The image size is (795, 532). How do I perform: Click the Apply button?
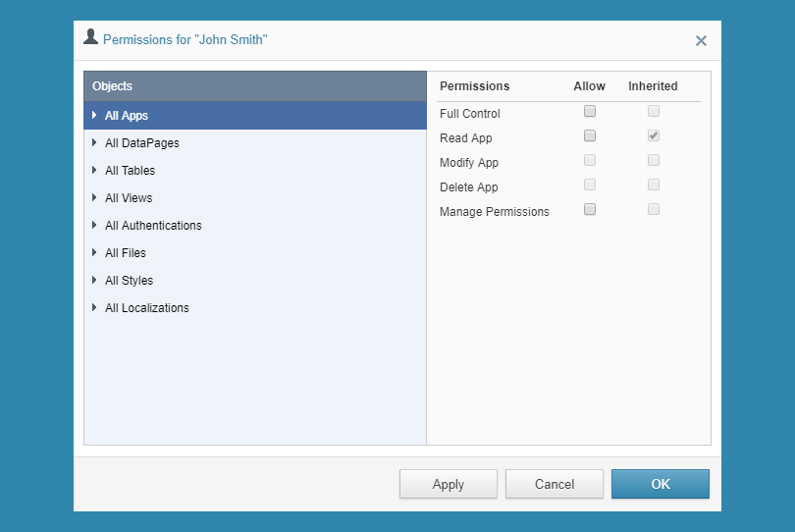449,484
